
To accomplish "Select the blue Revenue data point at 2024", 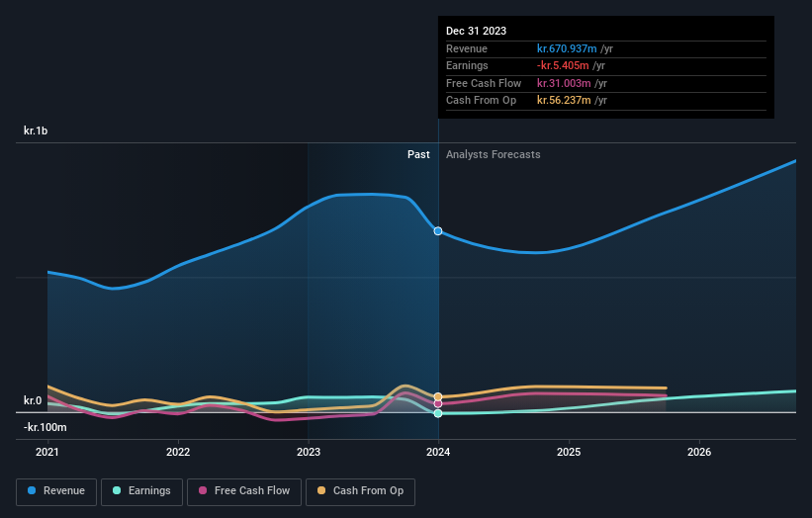I will tap(438, 230).
